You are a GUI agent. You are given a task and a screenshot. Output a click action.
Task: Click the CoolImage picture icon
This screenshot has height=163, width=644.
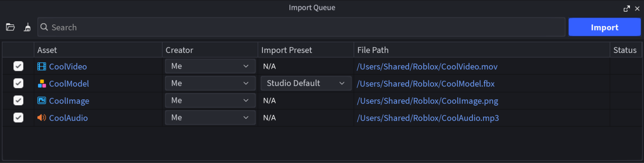42,101
